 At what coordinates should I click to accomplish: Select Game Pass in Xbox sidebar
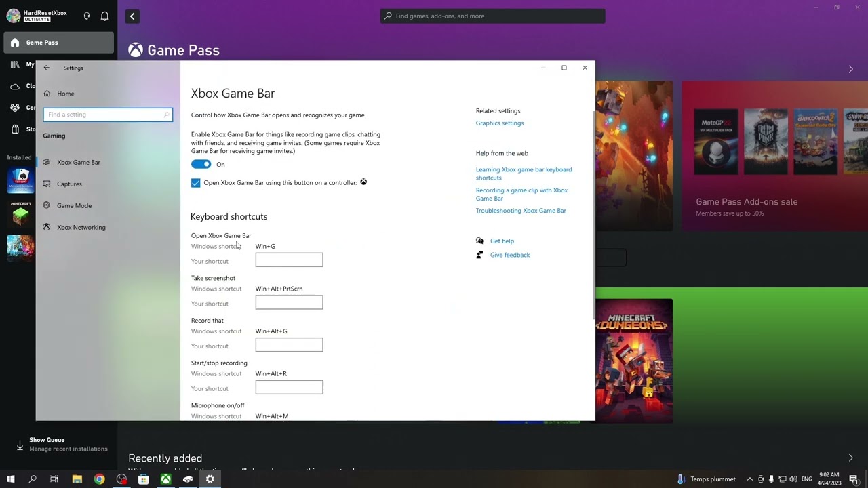58,43
